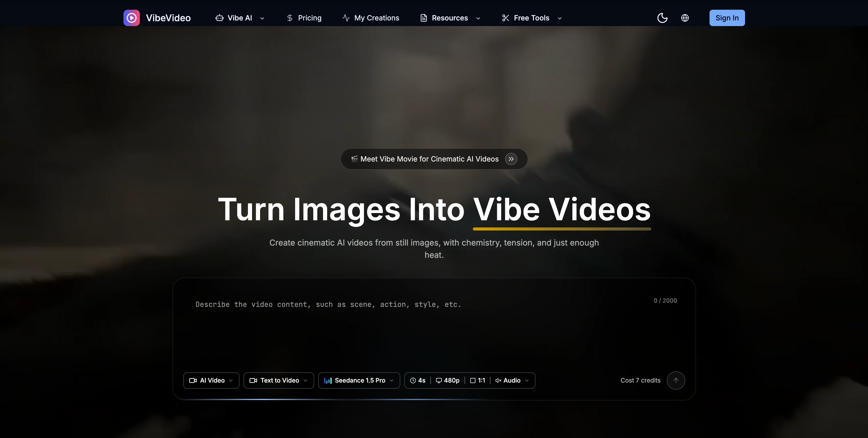868x438 pixels.
Task: Change the 4s duration setting
Action: (418, 381)
